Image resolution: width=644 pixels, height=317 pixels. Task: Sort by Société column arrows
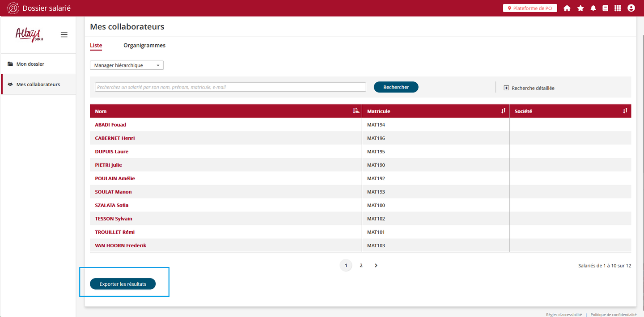[625, 111]
